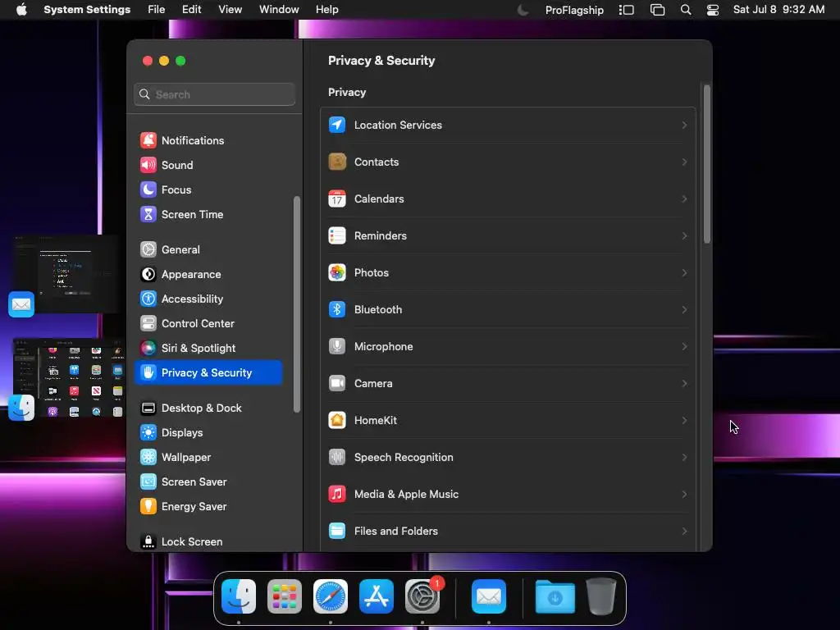
Task: Click the sidebar vertical scrollbar
Action: (x=296, y=304)
